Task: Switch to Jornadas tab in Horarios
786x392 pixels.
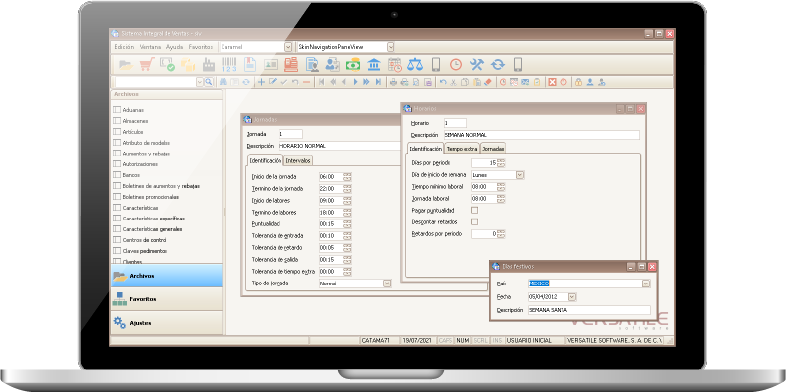Action: (493, 148)
